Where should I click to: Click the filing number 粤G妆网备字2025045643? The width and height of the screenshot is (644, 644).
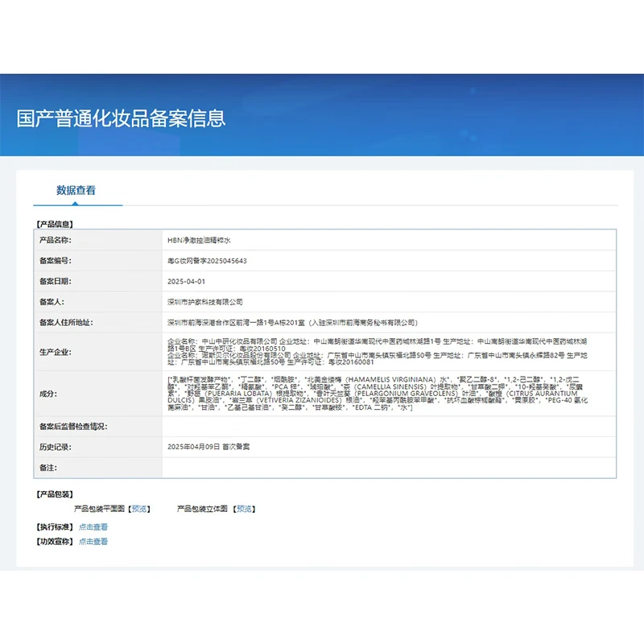click(x=207, y=261)
